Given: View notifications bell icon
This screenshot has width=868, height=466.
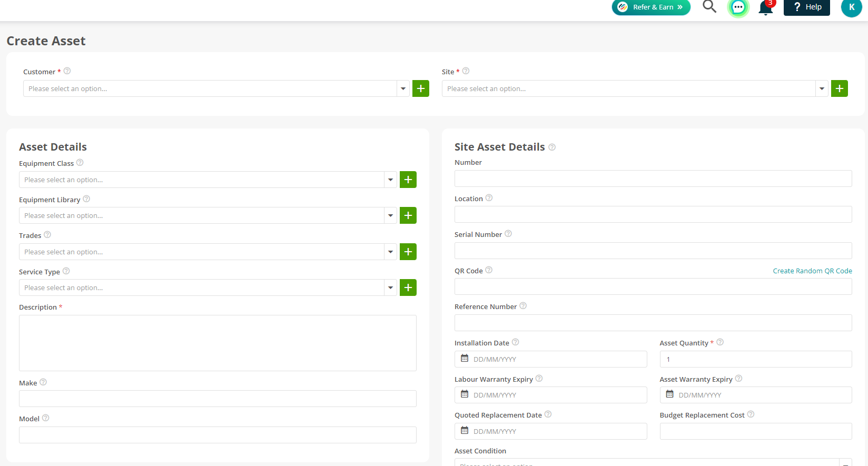Looking at the screenshot, I should (766, 7).
